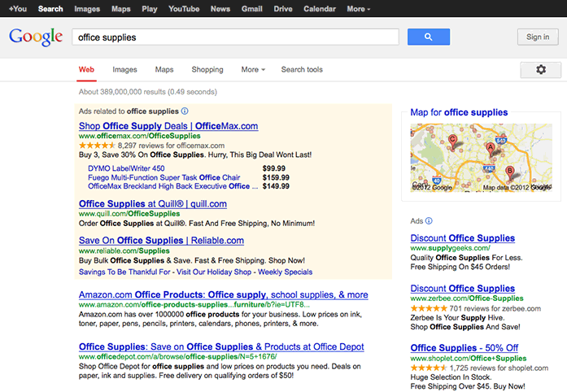The width and height of the screenshot is (567, 392).
Task: Open zerbee 'Discount Office Supplies' ad
Action: click(463, 288)
